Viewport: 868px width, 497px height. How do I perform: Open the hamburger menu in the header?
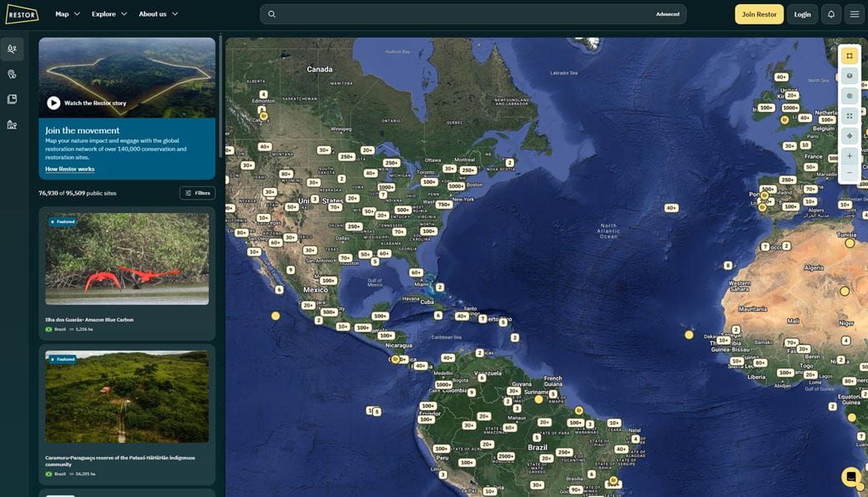pos(854,14)
